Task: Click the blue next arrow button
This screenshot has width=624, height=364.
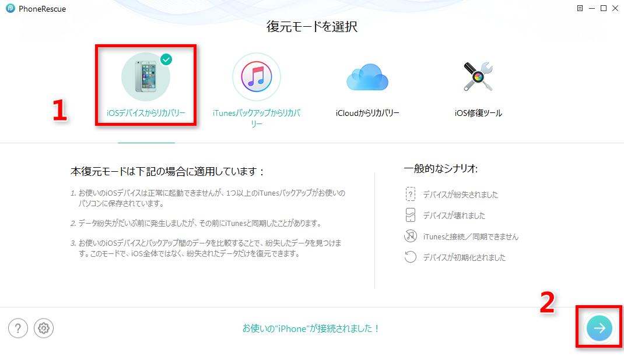Action: [600, 328]
